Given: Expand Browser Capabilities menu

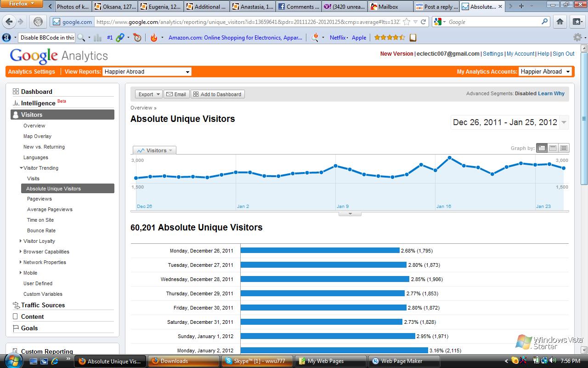Looking at the screenshot, I should click(x=21, y=252).
